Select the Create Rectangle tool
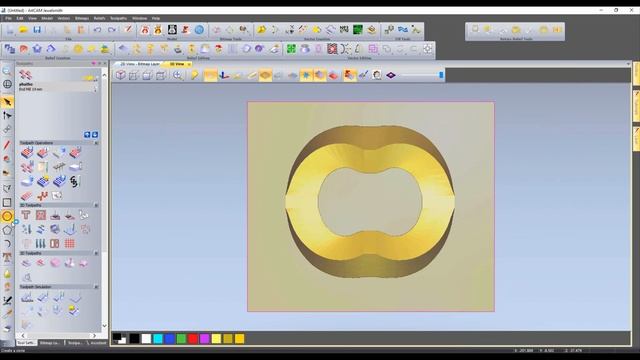This screenshot has width=640, height=360. [7, 202]
